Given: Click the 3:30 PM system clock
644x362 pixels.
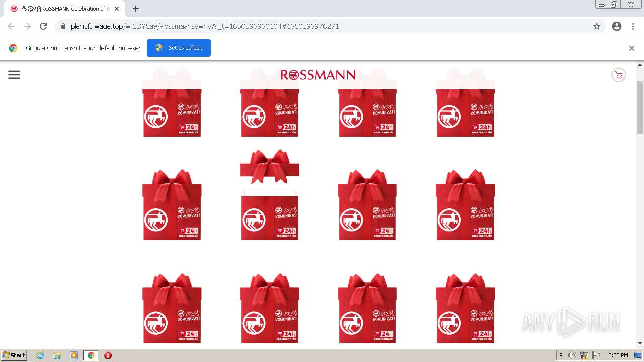Looking at the screenshot, I should (x=618, y=355).
